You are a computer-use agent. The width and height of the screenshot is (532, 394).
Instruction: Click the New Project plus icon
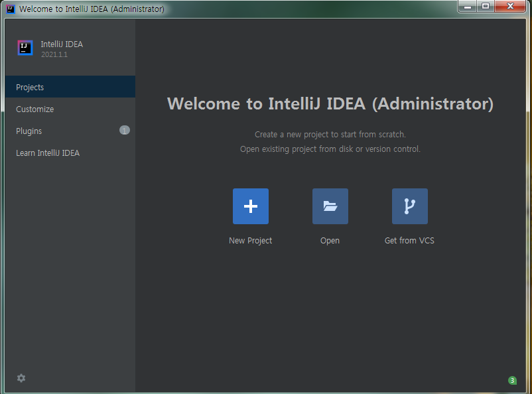(250, 206)
